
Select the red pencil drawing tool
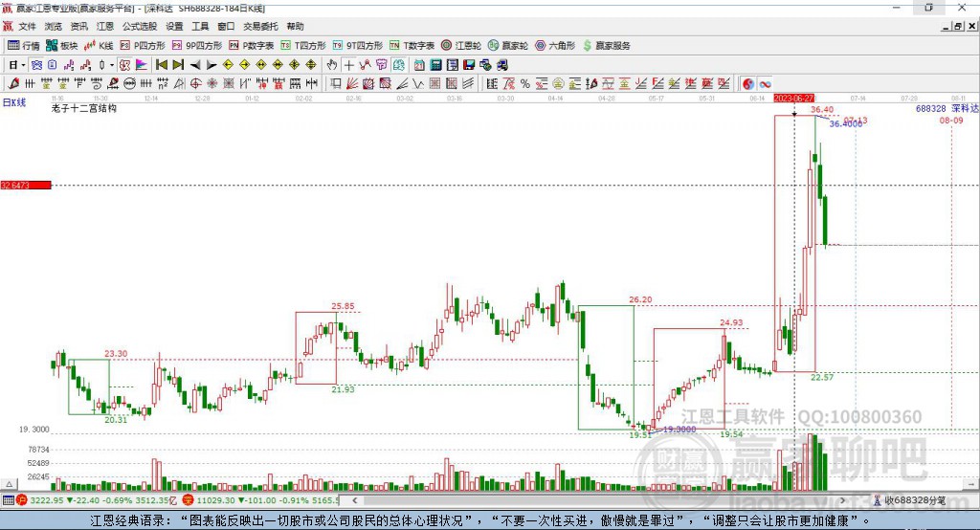[13, 84]
